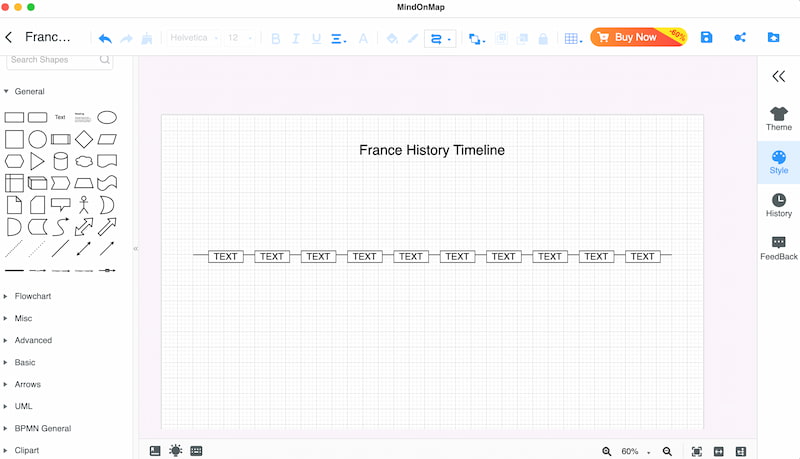Toggle bold formatting
Screen dimensions: 800x459
click(276, 38)
